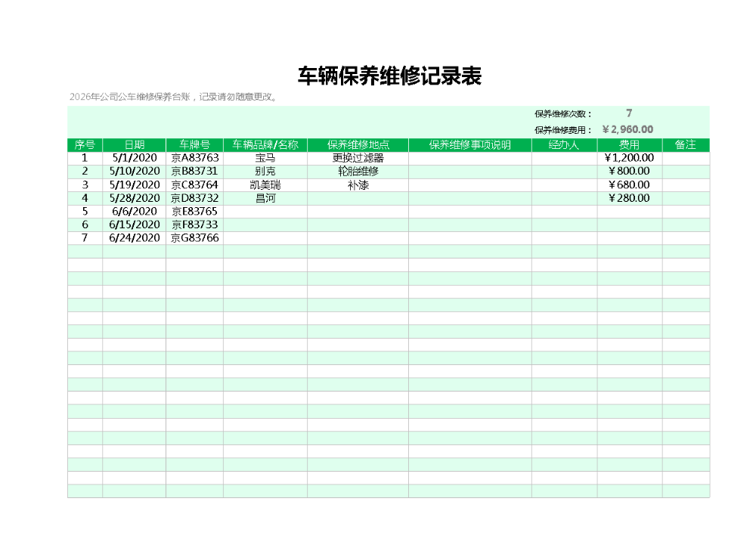Click the subtitle note starting with 2026年公司公车
Viewport: 756px width, 548px height.
coord(174,97)
